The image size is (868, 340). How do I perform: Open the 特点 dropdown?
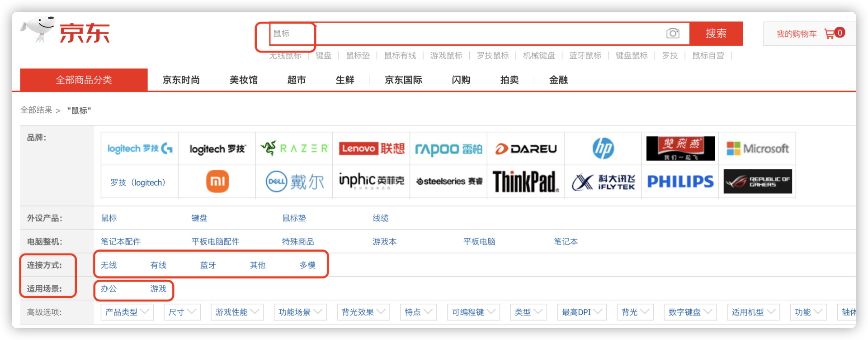[x=419, y=312]
